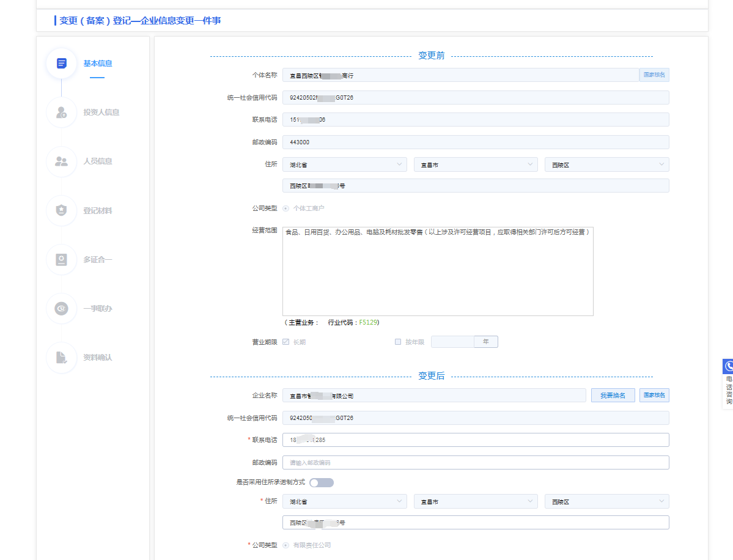Expand the 西陵区 dropdown under 变更后
Screen dimensions: 733x560
pyautogui.click(x=606, y=501)
